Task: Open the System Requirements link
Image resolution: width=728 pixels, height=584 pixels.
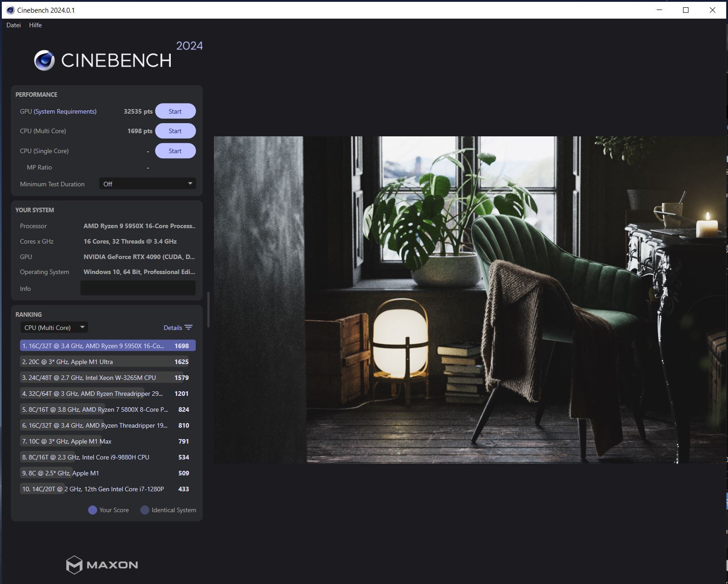Action: [x=65, y=111]
